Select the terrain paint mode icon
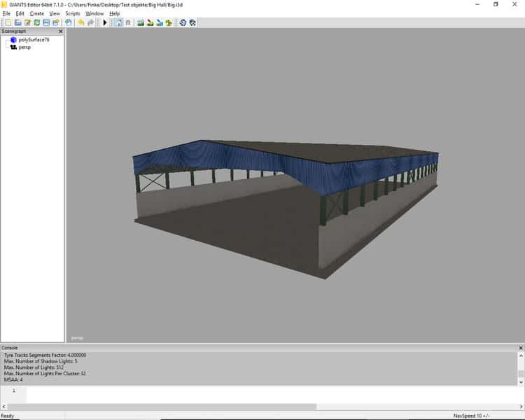Image resolution: width=525 pixels, height=420 pixels. pyautogui.click(x=150, y=22)
